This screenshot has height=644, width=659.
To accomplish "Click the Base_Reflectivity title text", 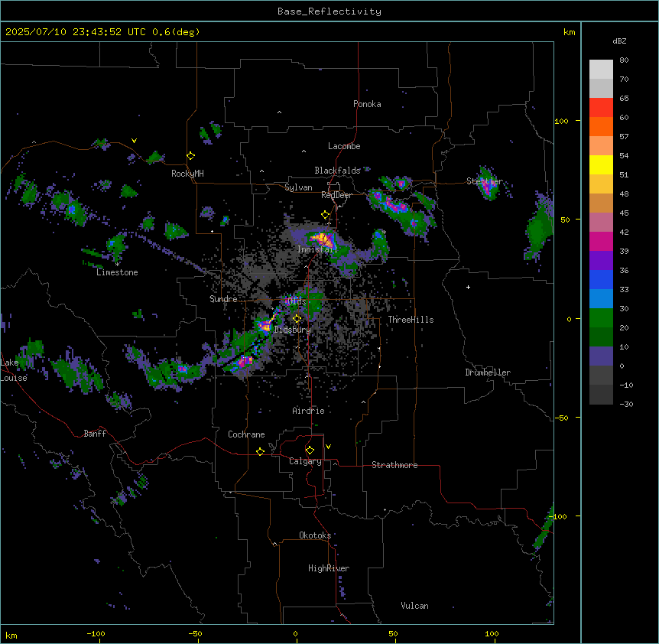I will point(329,11).
